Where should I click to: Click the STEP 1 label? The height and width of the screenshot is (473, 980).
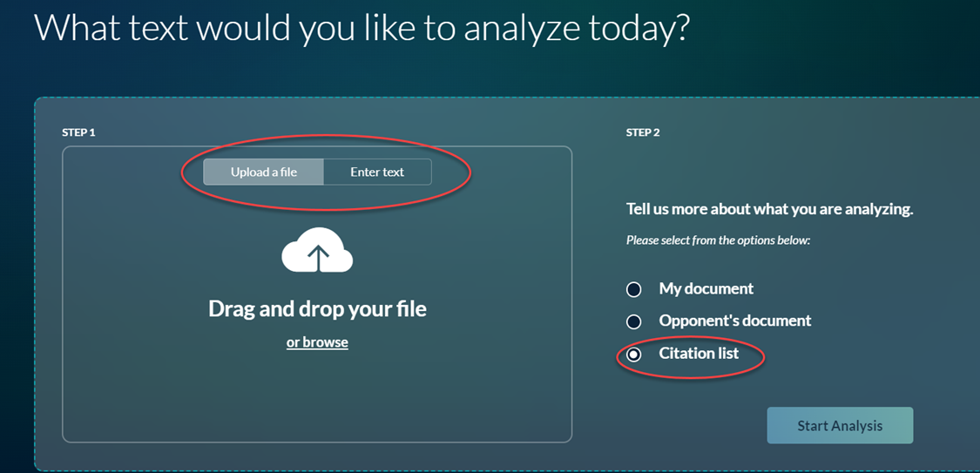point(78,132)
